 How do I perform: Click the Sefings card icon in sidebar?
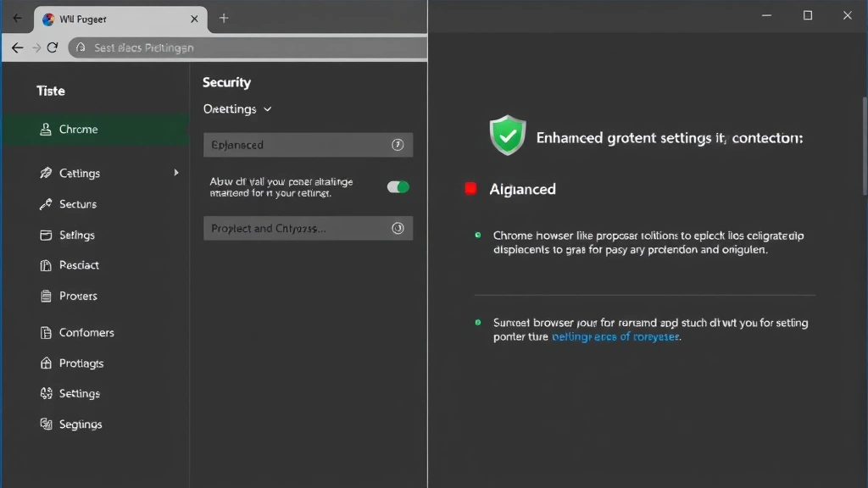49,235
